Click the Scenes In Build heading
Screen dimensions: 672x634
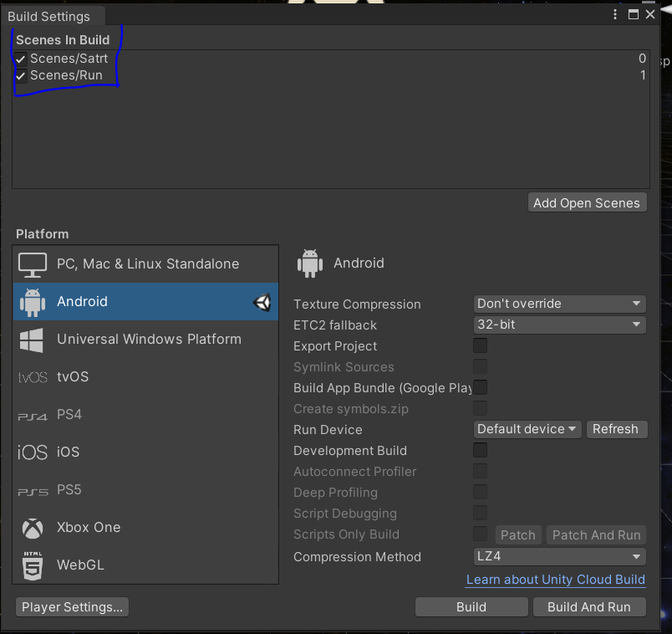63,40
